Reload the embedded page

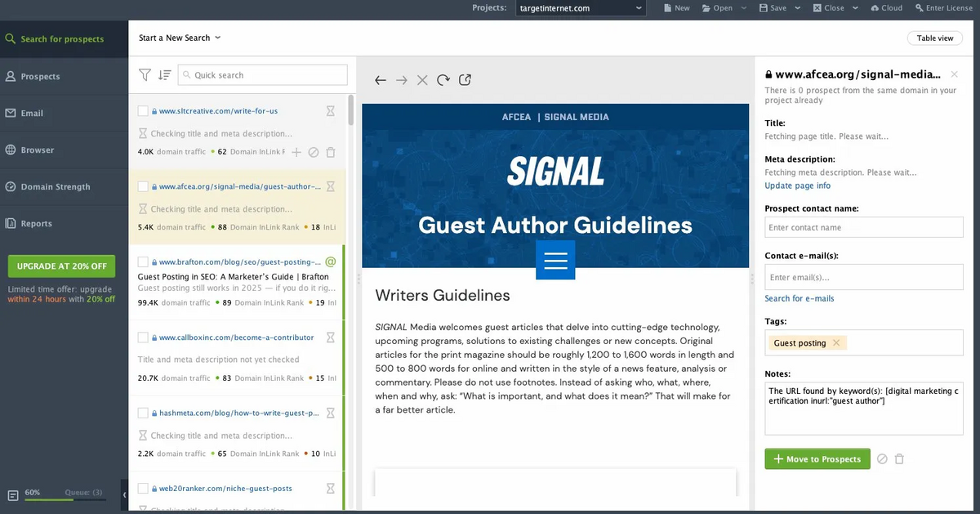click(443, 80)
